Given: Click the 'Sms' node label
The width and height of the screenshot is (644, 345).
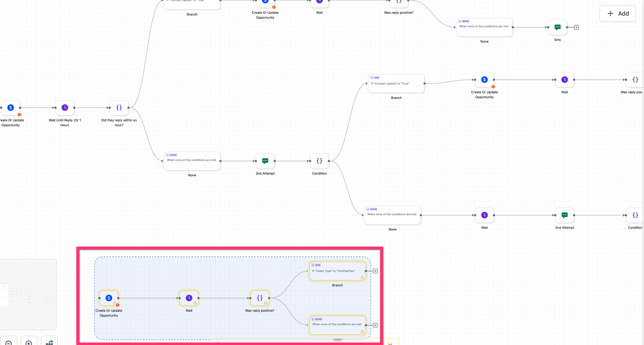Looking at the screenshot, I should [557, 40].
